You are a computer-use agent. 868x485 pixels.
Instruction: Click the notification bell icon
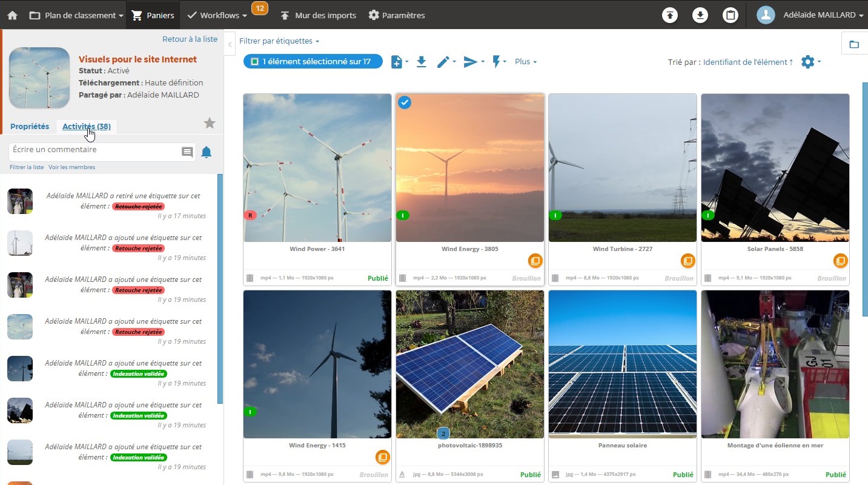[207, 152]
